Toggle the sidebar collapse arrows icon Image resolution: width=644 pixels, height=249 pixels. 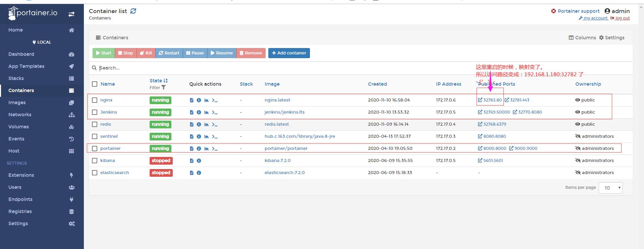(71, 14)
